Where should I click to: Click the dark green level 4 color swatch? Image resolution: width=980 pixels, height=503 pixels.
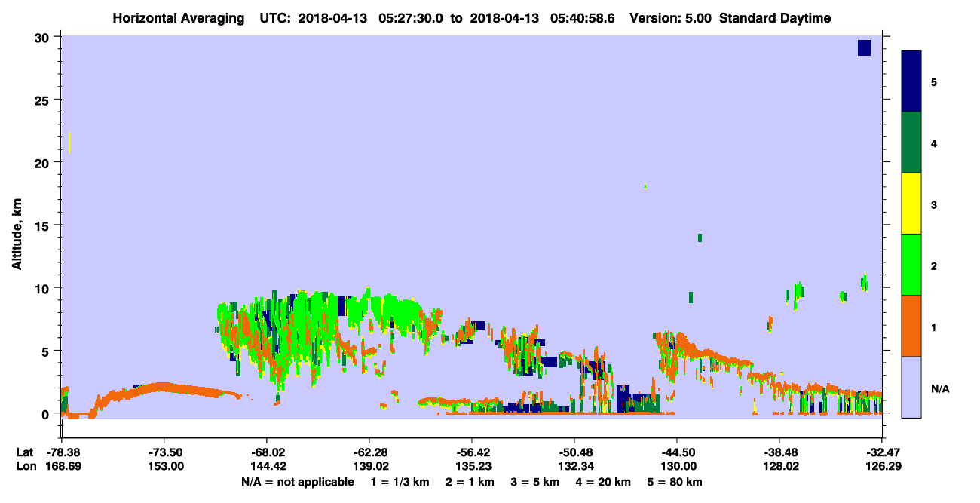coord(911,143)
